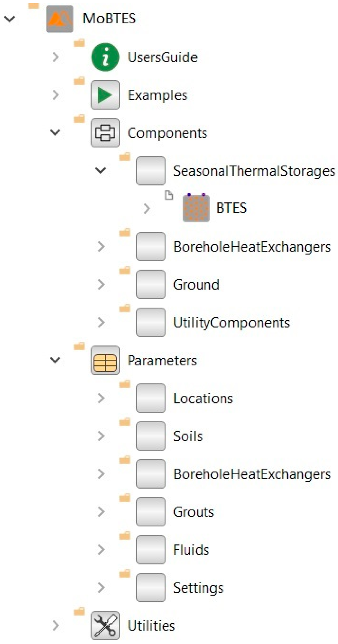Click the orange MoBTES library icon

(59, 19)
